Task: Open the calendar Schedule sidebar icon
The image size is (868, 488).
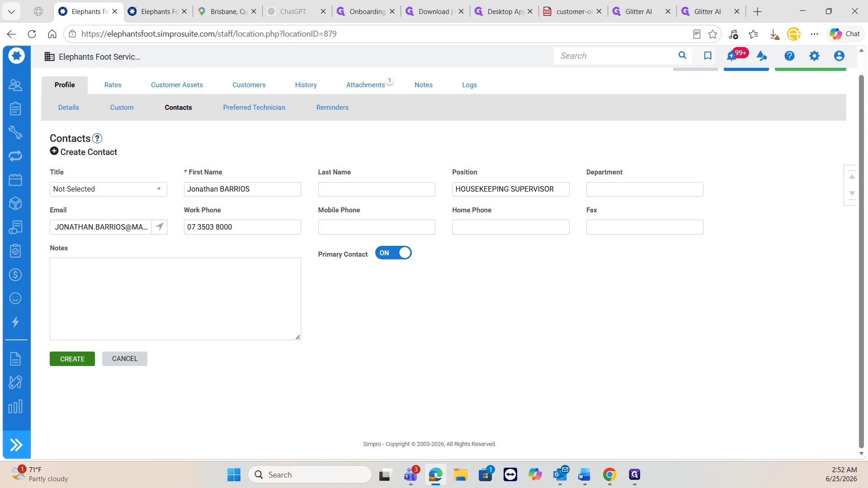Action: (15, 180)
